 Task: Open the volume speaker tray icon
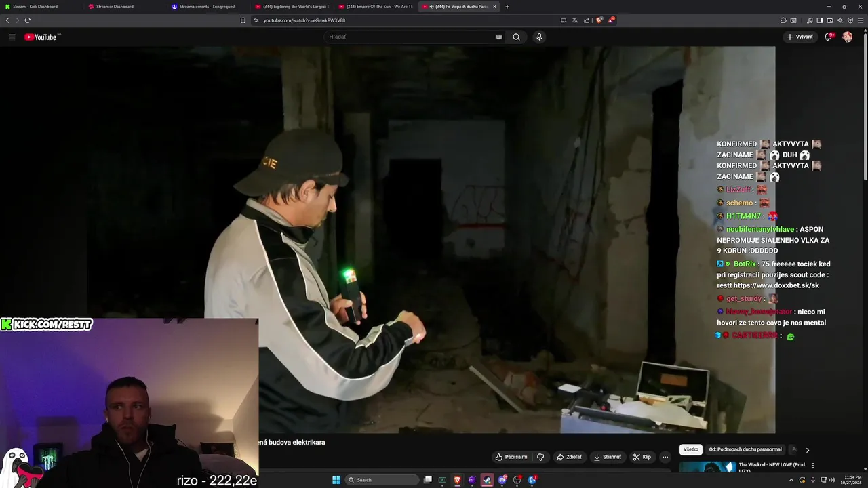[832, 480]
